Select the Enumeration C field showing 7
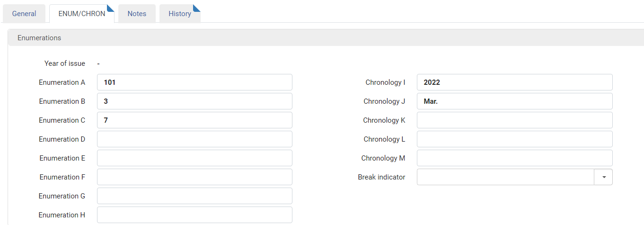Viewport: 644px width, 225px height. (x=194, y=120)
